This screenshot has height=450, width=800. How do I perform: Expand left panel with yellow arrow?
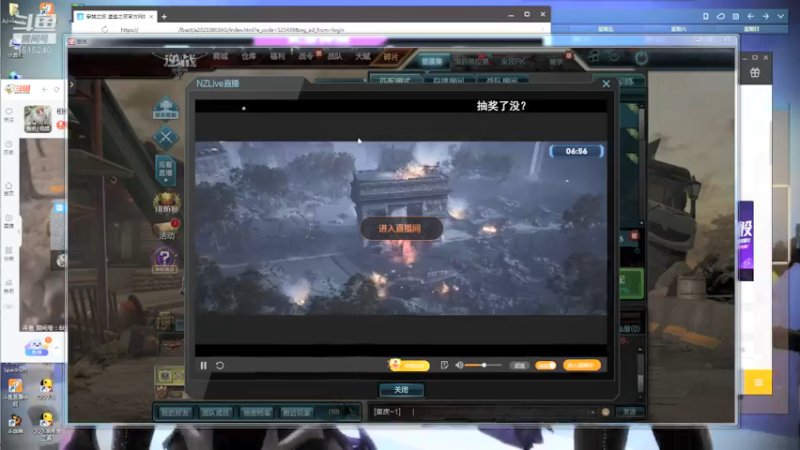(72, 85)
